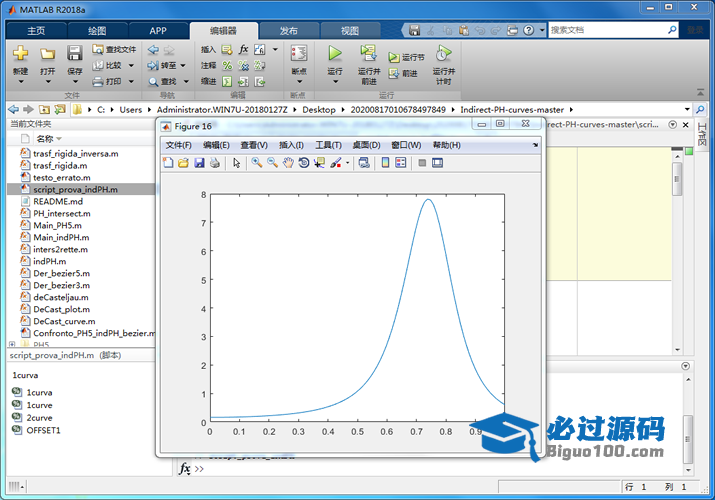
Task: Click the Desktop folder in address path
Action: point(319,110)
